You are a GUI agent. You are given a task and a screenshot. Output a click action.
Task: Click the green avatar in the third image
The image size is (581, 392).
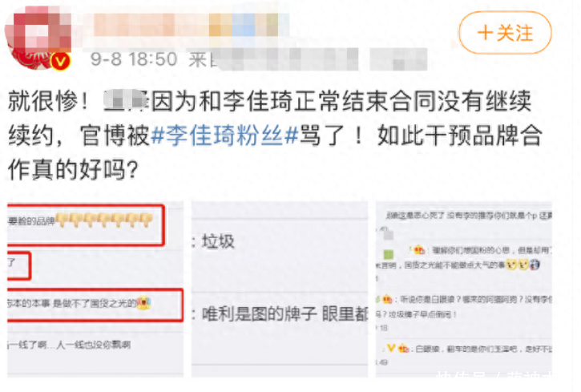(x=389, y=254)
